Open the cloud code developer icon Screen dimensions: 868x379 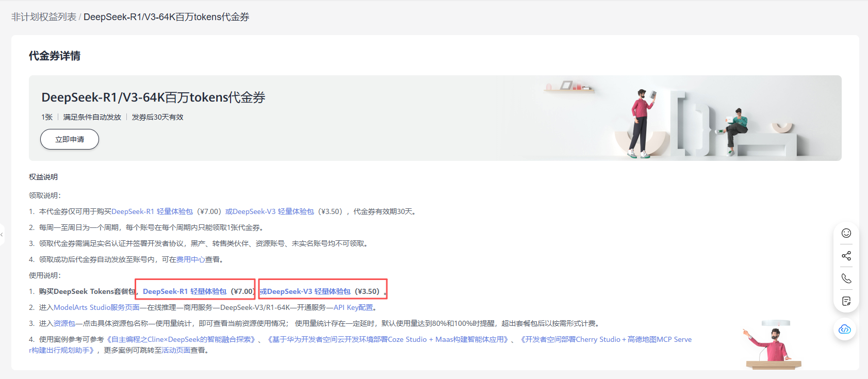point(845,329)
